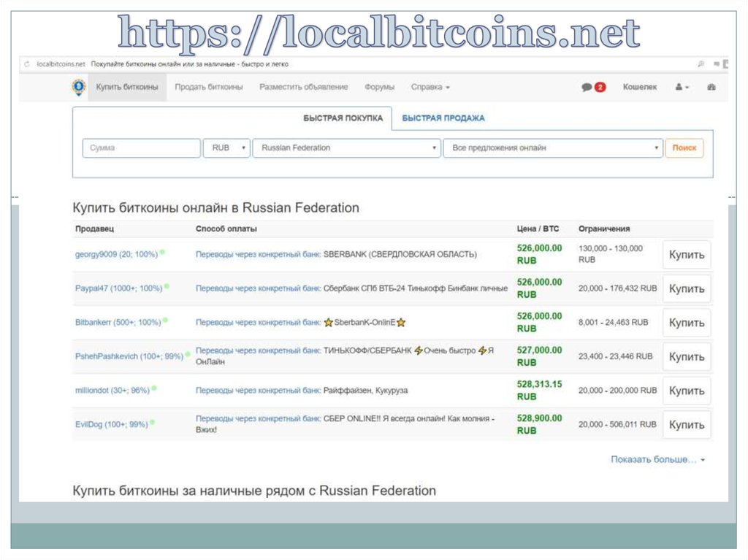748x560 pixels.
Task: Click the Способ оплаты column header
Action: [x=226, y=229]
